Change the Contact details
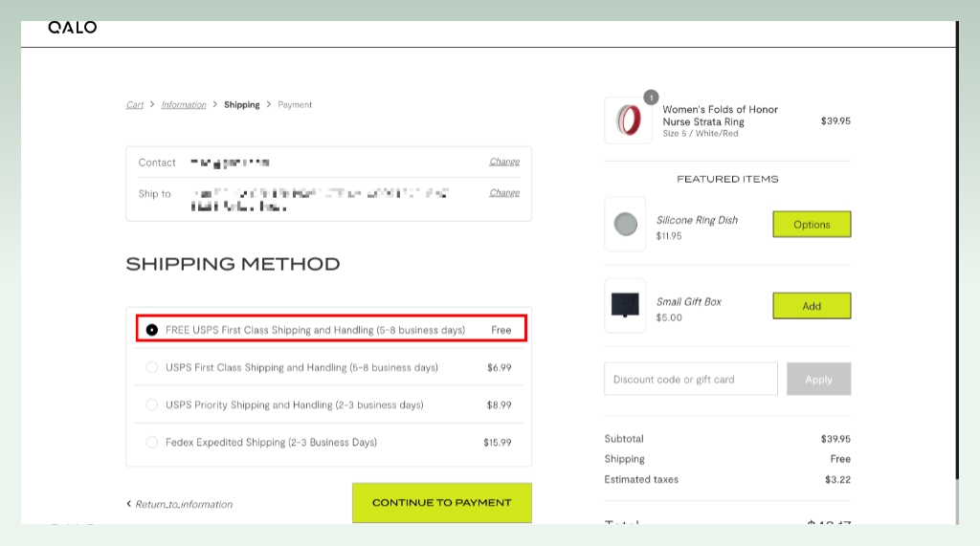This screenshot has width=980, height=546. pyautogui.click(x=504, y=162)
